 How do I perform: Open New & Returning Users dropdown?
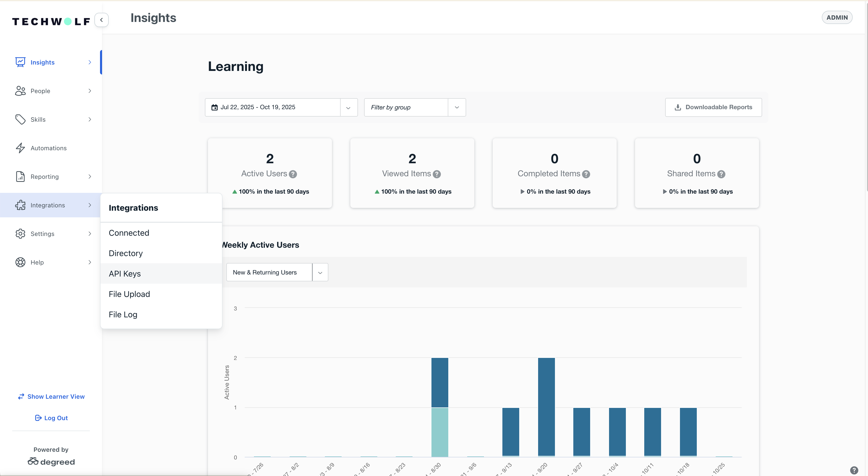[x=320, y=272]
